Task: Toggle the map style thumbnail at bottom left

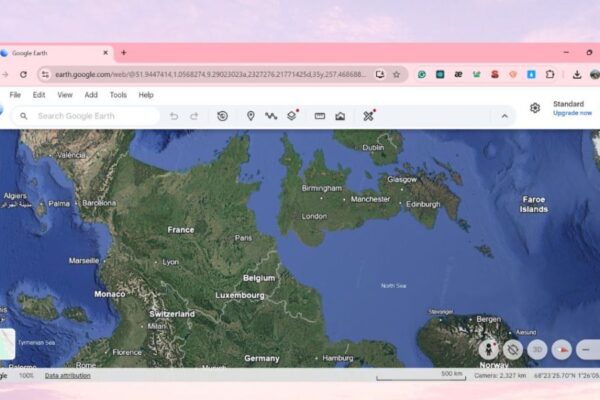Action: (6, 343)
